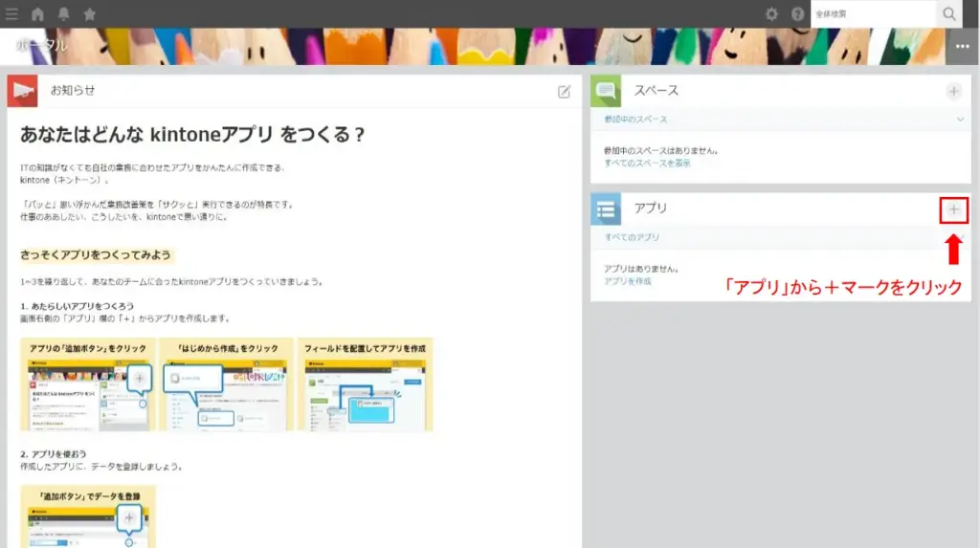Click the blue アプリ list icon

pyautogui.click(x=606, y=209)
